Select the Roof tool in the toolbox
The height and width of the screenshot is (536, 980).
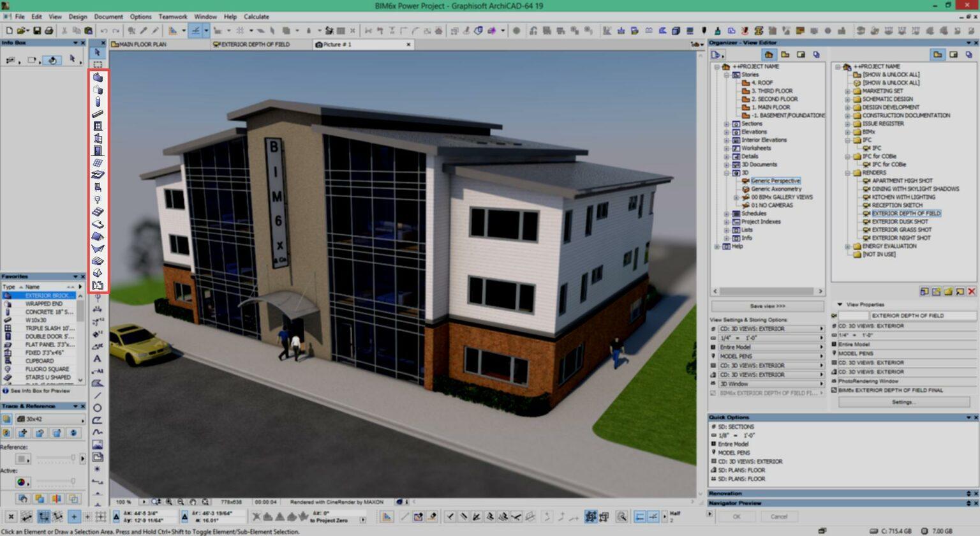pos(98,236)
